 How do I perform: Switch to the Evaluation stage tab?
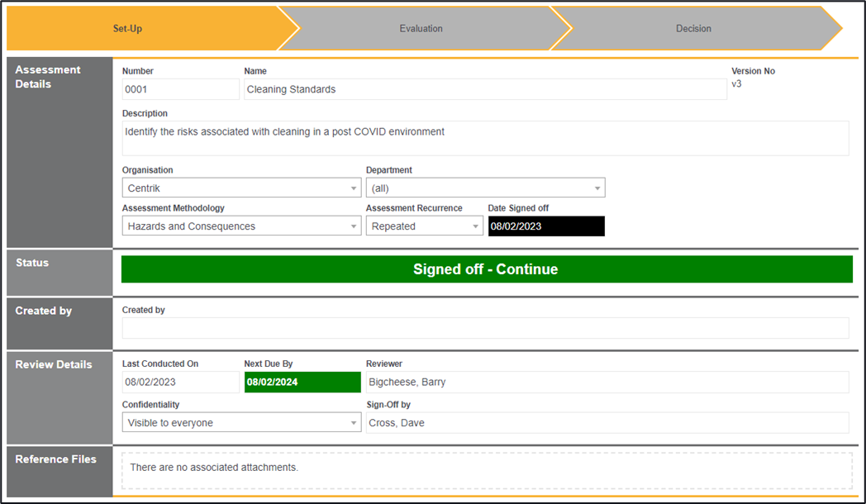(421, 29)
